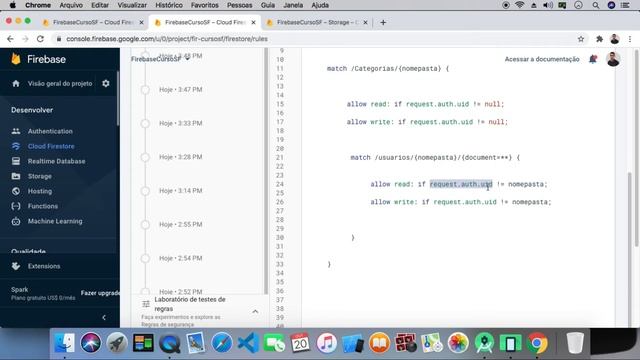Open the Arquivo menu

(71, 5)
